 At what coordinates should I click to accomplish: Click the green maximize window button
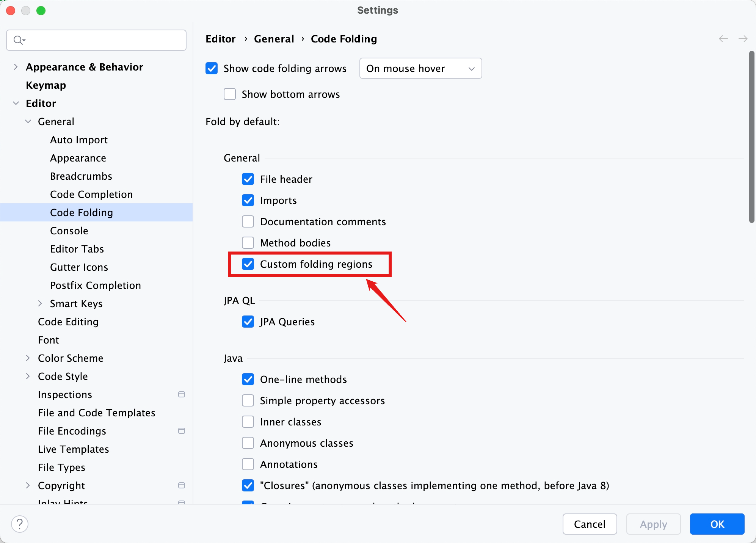41,10
